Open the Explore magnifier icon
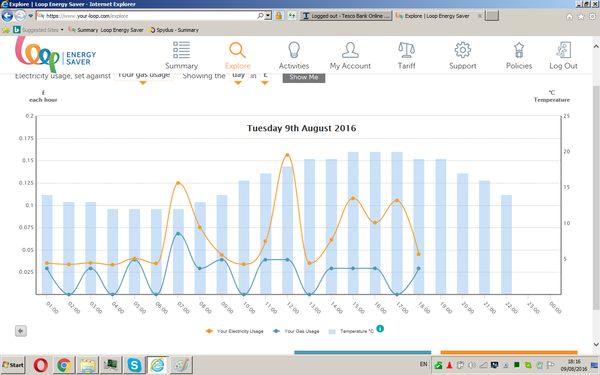The image size is (600, 375). (237, 50)
